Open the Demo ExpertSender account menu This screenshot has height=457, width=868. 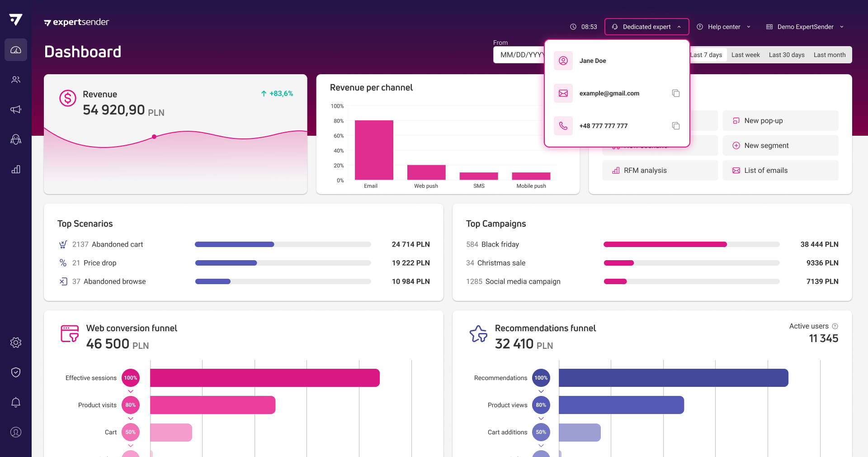click(805, 27)
